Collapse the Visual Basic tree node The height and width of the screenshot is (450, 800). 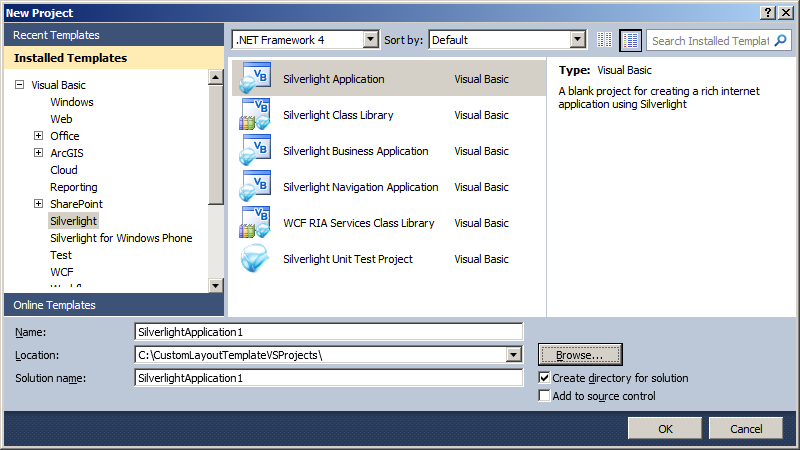(x=19, y=85)
